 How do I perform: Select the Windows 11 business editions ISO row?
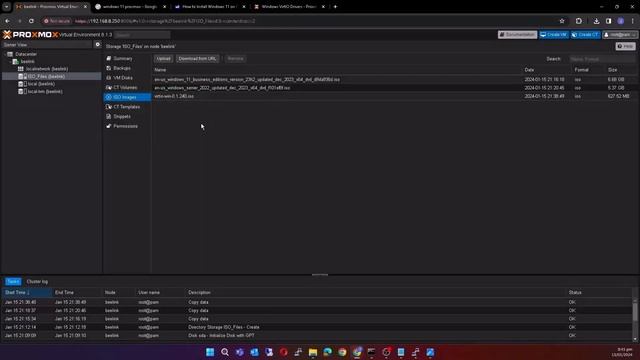394,79
